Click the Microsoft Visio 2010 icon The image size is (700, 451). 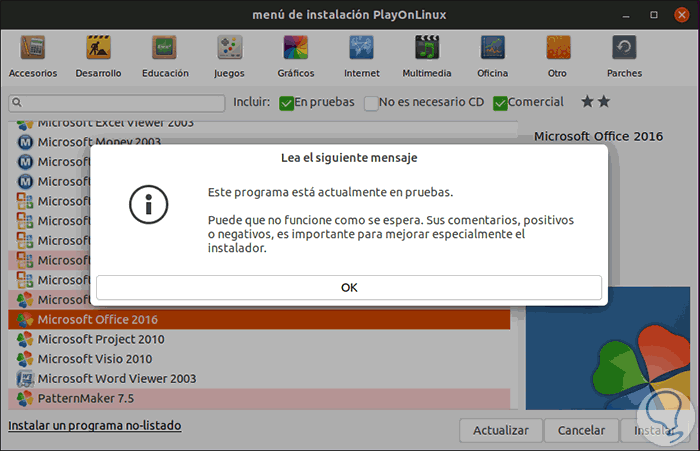point(25,359)
